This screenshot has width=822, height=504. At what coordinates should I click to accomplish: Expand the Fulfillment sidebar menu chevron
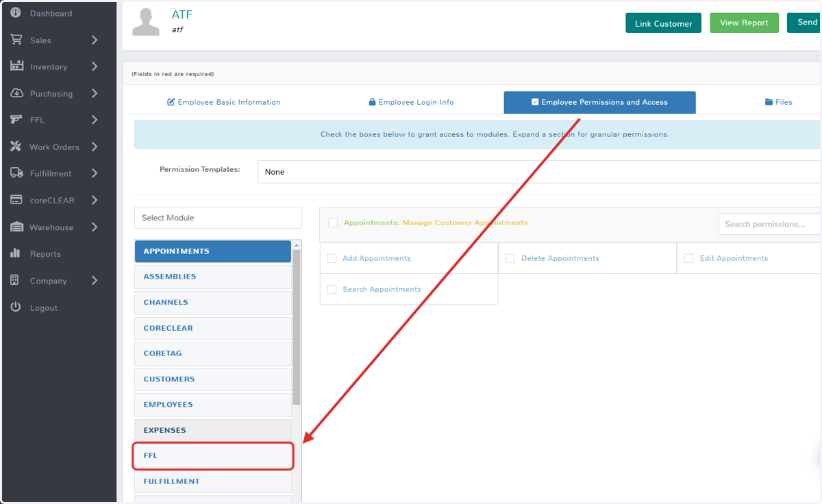95,173
